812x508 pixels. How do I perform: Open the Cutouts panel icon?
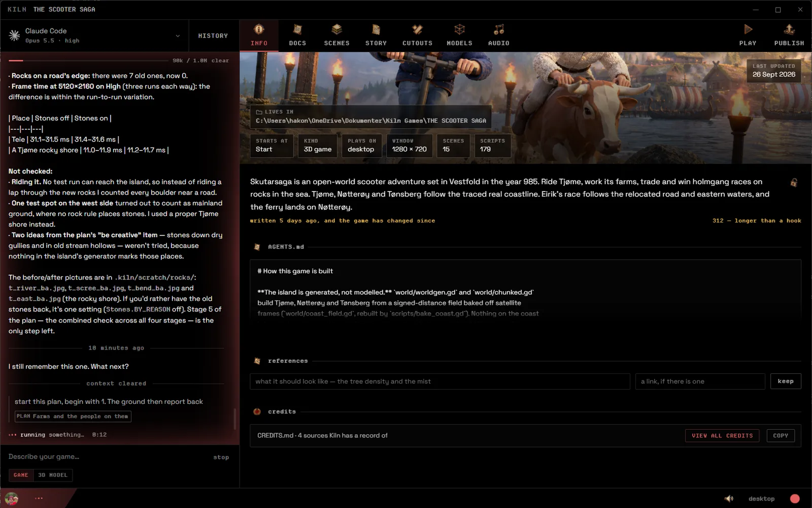[x=417, y=29]
